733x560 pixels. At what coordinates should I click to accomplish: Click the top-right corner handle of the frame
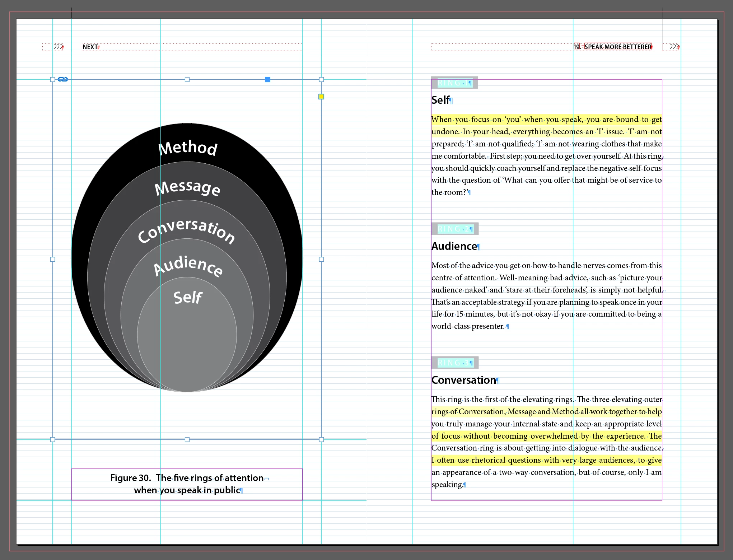tap(321, 79)
